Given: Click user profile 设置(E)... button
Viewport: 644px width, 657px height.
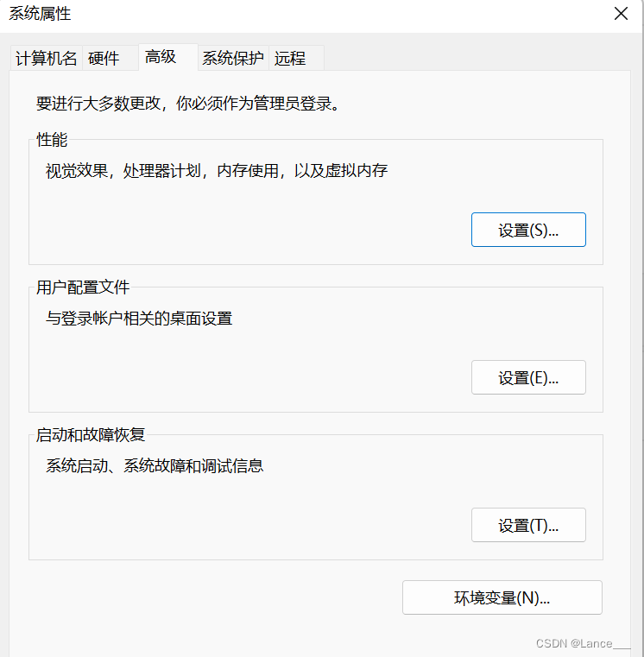Looking at the screenshot, I should tap(528, 377).
